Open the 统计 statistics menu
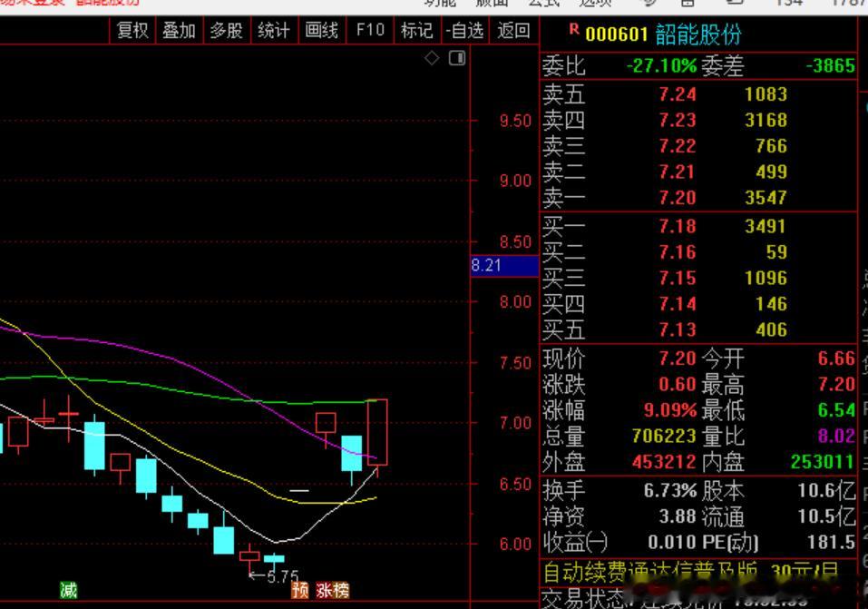Screen dimensions: 868x609 (x=274, y=30)
